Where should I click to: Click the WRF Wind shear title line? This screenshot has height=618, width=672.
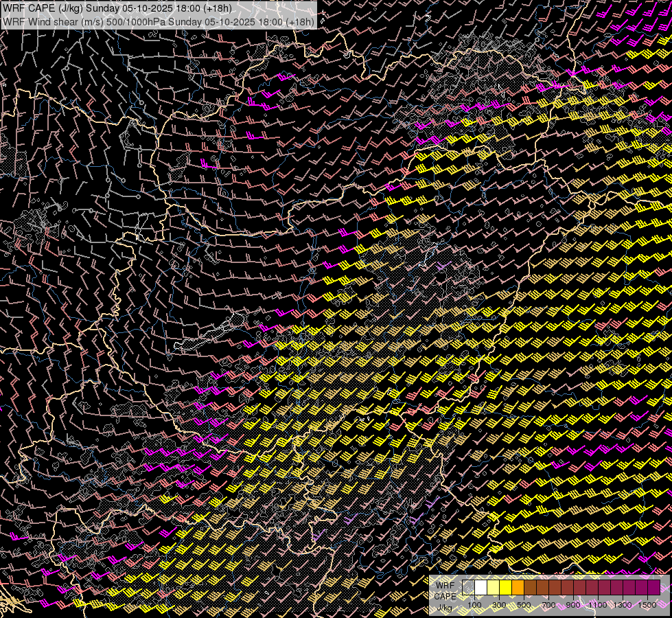click(159, 21)
